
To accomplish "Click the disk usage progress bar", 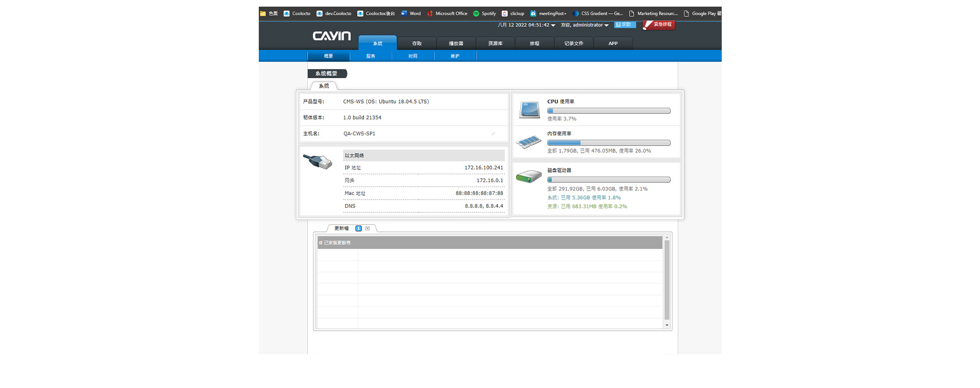I will [x=609, y=180].
